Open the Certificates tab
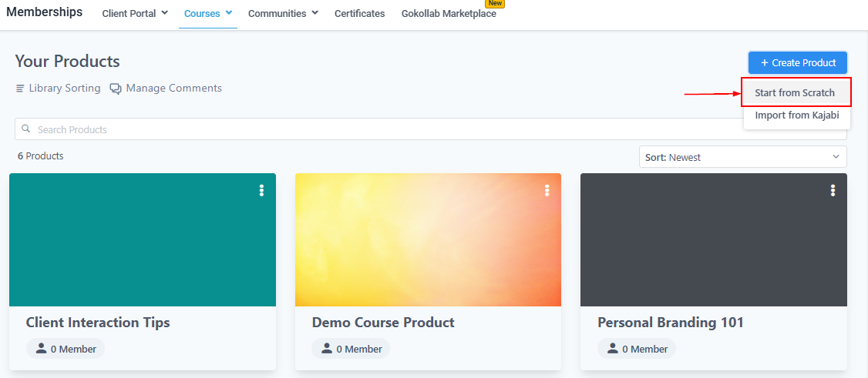 359,13
